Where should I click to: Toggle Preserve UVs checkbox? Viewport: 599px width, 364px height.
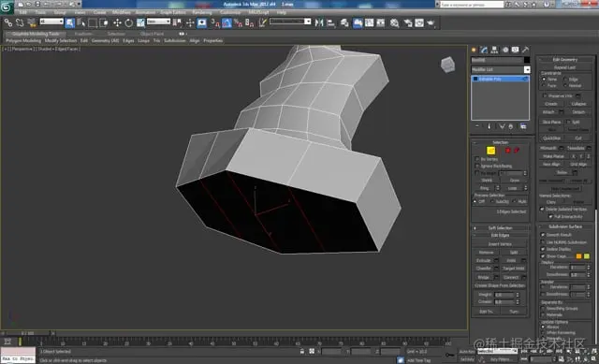click(x=545, y=95)
